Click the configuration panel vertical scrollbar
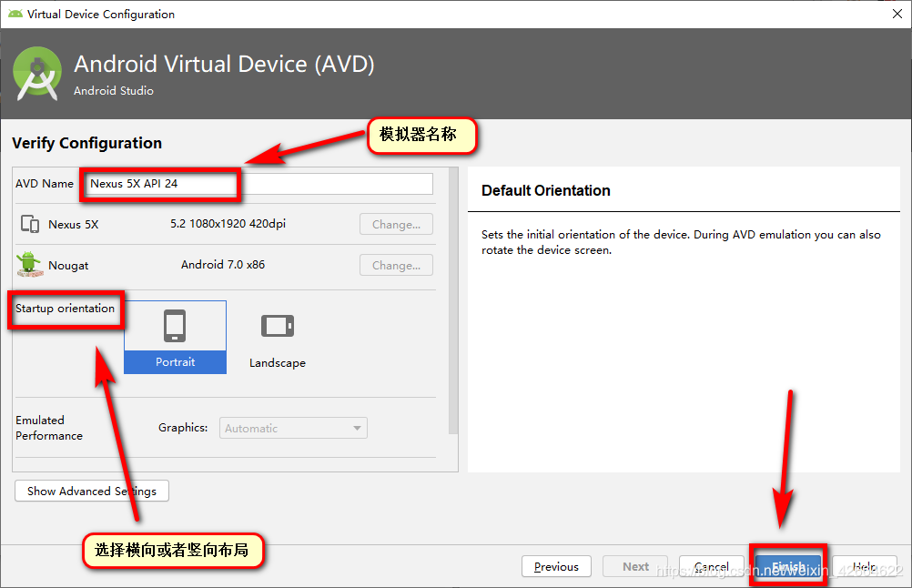 (453, 300)
